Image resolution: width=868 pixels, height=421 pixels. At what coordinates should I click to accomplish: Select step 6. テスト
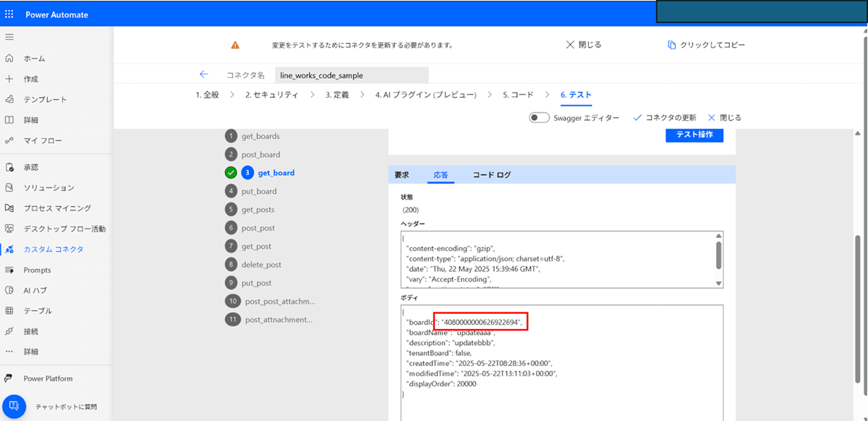(x=576, y=95)
